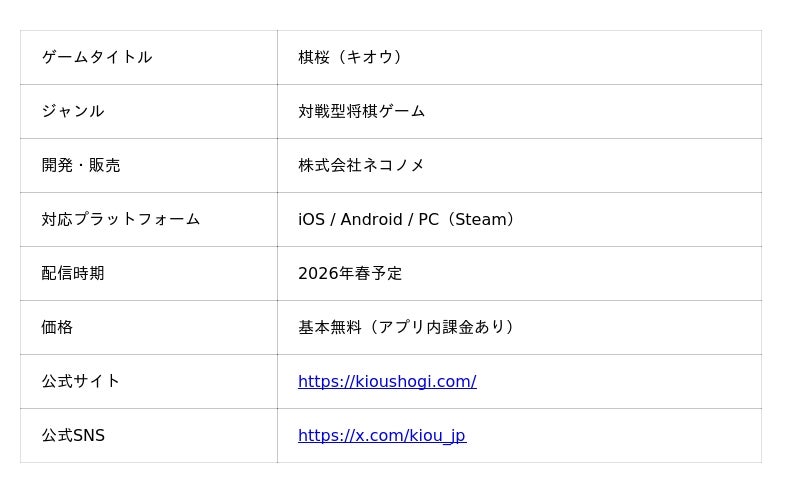800x493 pixels.
Task: Open the https://x.com/kiou_jp link
Action: point(381,435)
